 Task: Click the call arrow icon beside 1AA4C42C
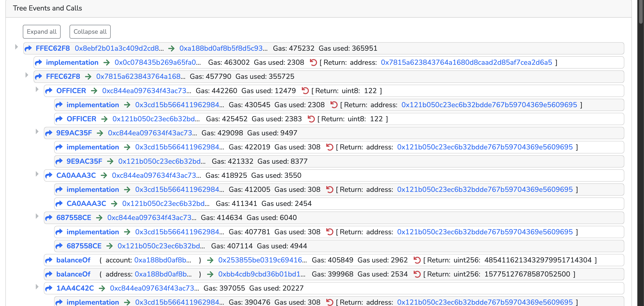pyautogui.click(x=49, y=288)
